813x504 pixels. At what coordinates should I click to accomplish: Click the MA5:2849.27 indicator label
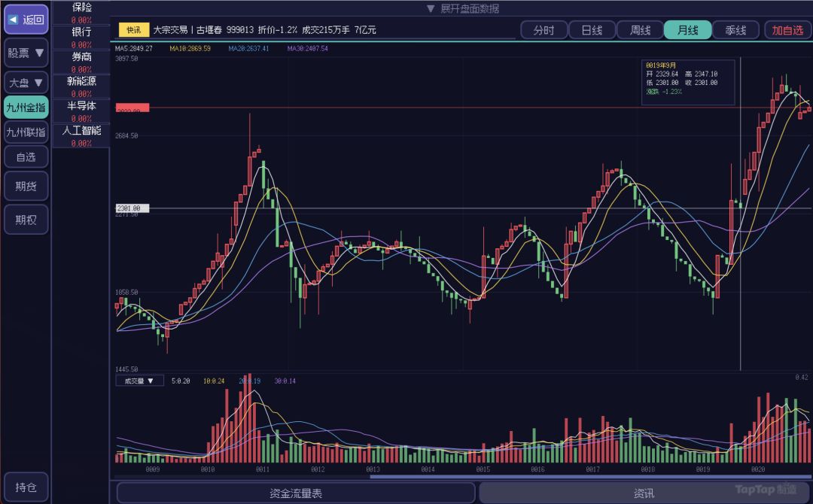coord(134,49)
